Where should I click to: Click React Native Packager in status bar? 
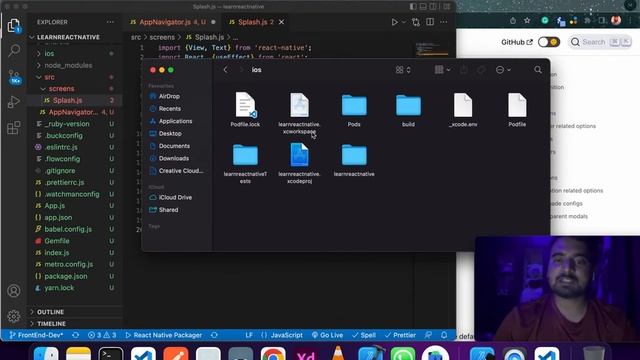click(x=164, y=335)
